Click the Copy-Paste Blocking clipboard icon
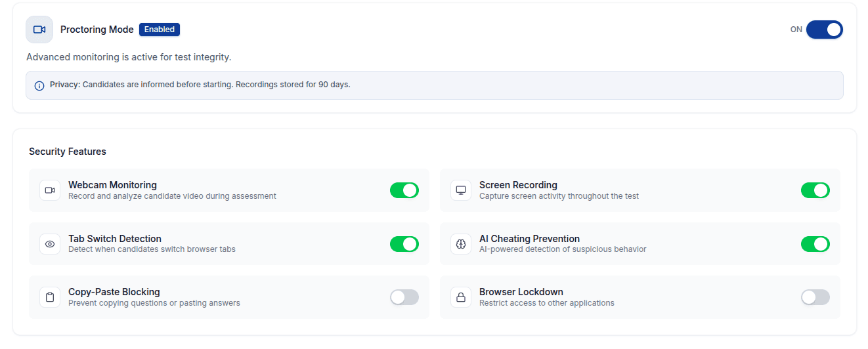 (50, 297)
